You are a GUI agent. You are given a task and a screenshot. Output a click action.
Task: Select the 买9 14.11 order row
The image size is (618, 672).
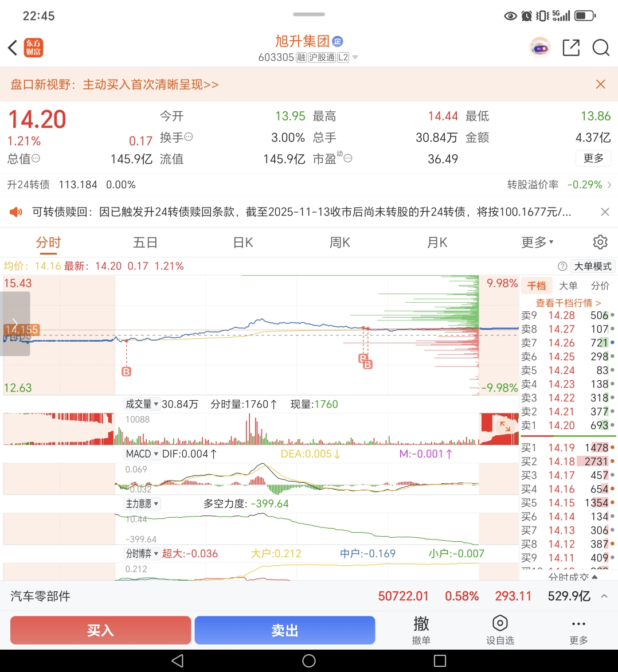pyautogui.click(x=568, y=557)
